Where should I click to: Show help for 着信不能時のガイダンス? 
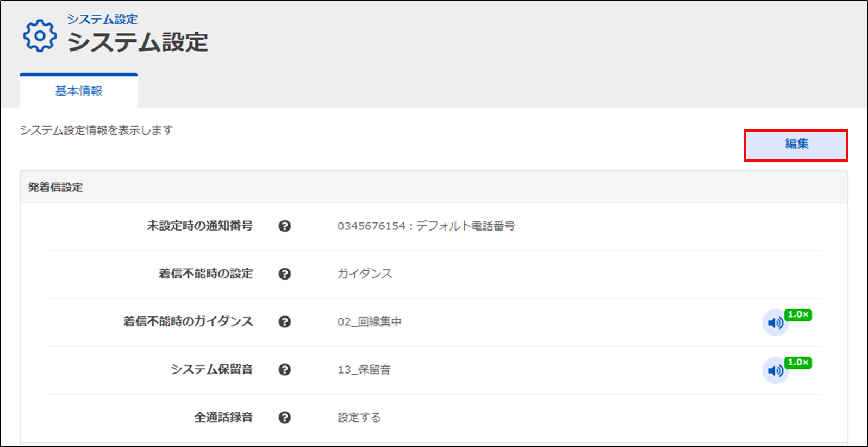tap(285, 322)
